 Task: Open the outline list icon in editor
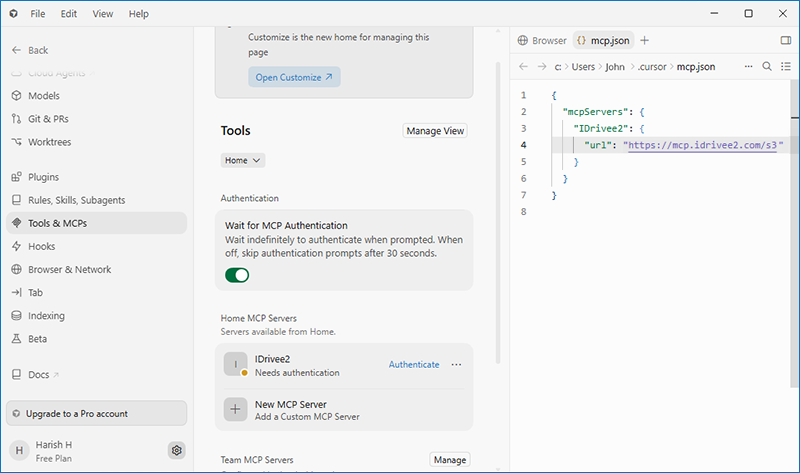pyautogui.click(x=786, y=66)
